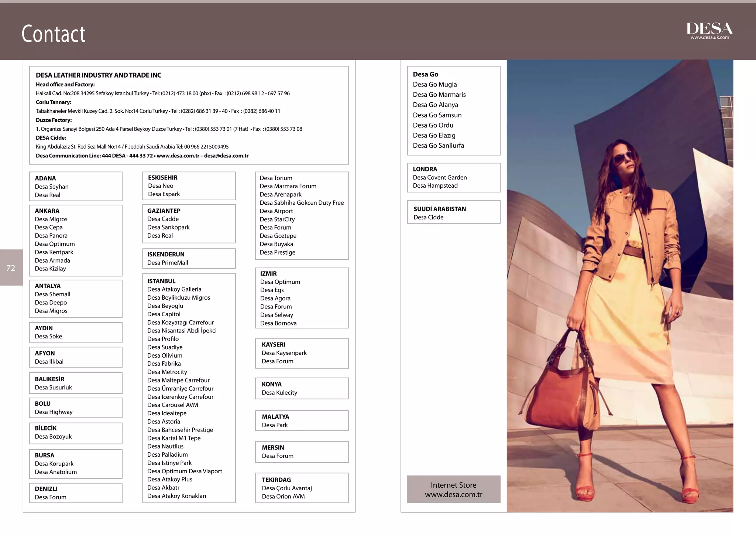The width and height of the screenshot is (756, 535).
Task: Click Desa Nisantasi Abdi İpekci entry
Action: coord(182,331)
